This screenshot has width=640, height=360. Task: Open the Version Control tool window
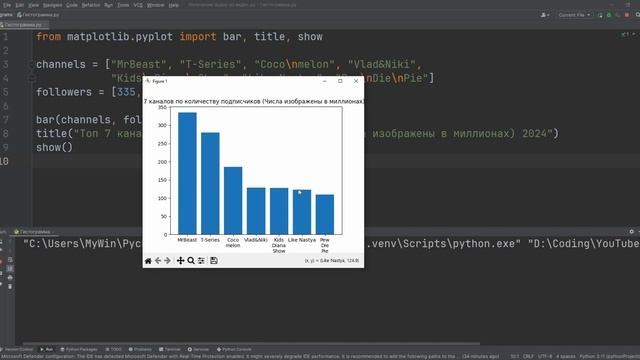pos(17,349)
